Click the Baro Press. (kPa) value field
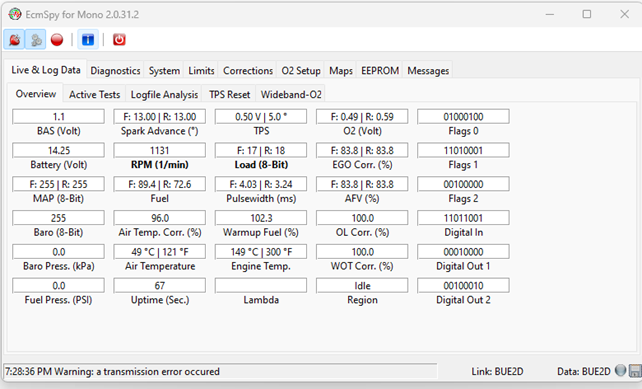Screen dimensions: 642x389 [59, 252]
